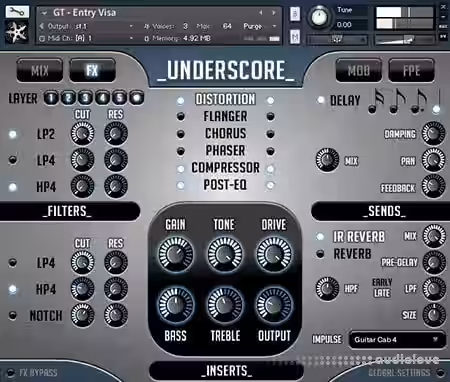Click the Tune knob in header
This screenshot has height=382, width=450.
[x=319, y=17]
